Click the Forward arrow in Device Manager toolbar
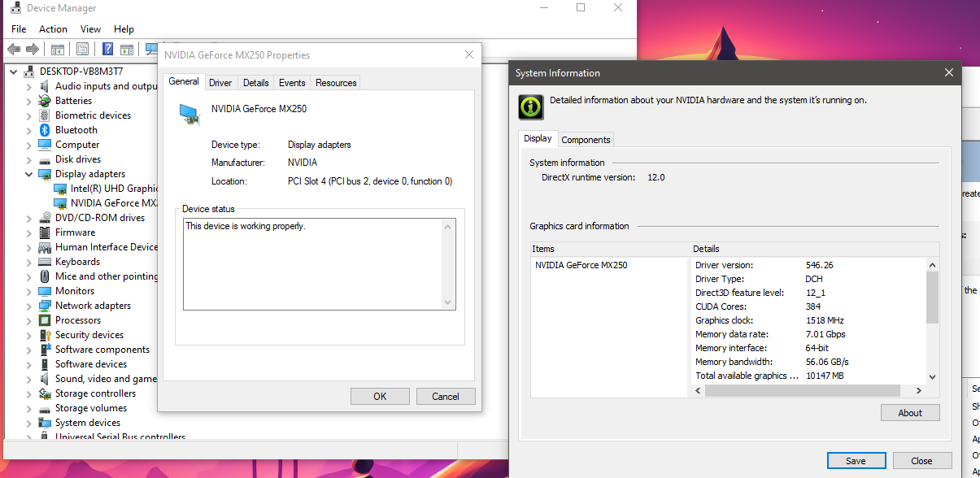This screenshot has height=478, width=980. (x=33, y=49)
